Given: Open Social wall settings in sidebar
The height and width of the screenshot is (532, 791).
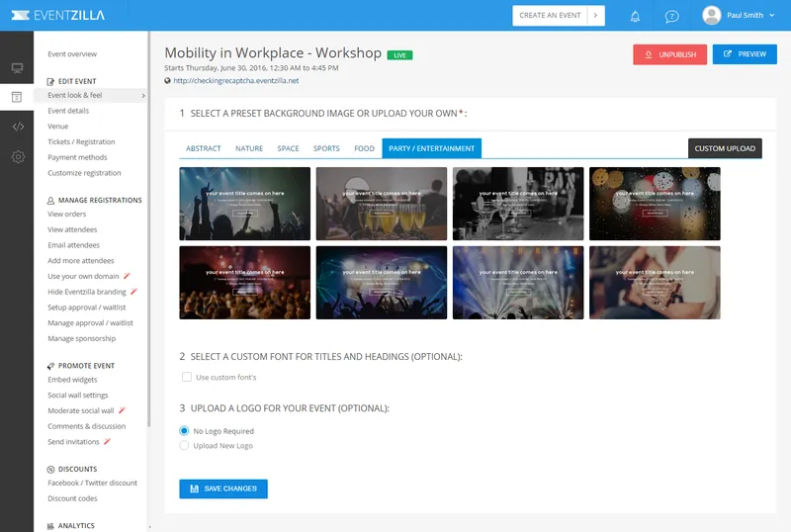Looking at the screenshot, I should tap(78, 396).
